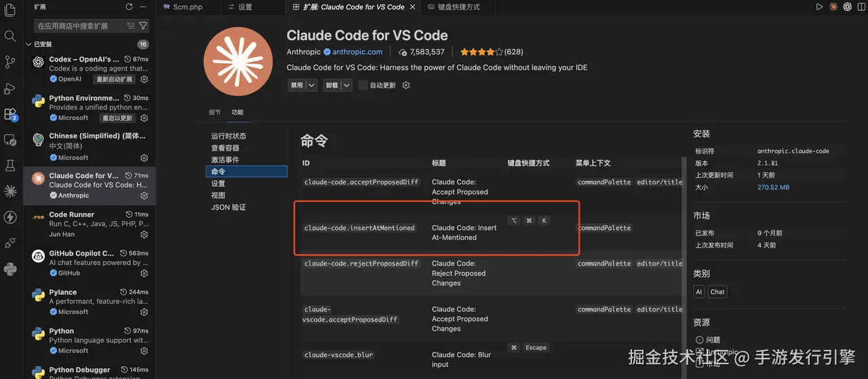Open the Source Control view
Screen dimensions: 868x379
click(x=10, y=62)
